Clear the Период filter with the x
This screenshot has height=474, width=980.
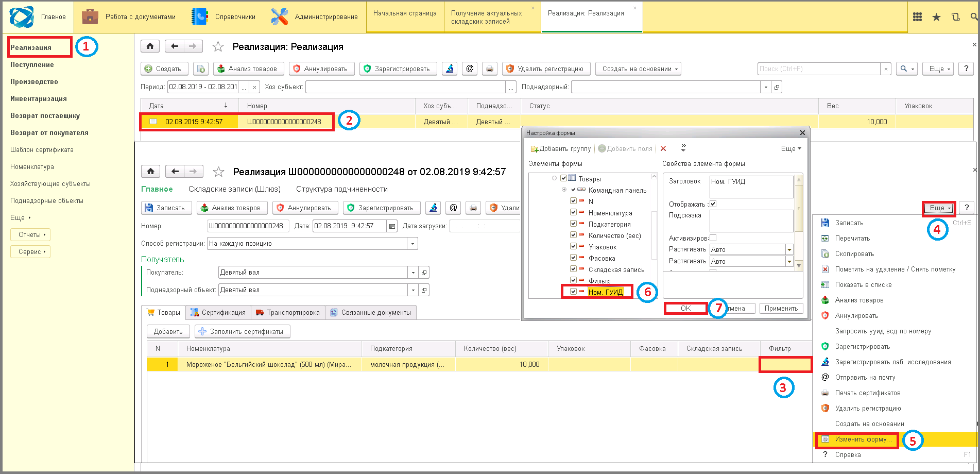[x=254, y=87]
